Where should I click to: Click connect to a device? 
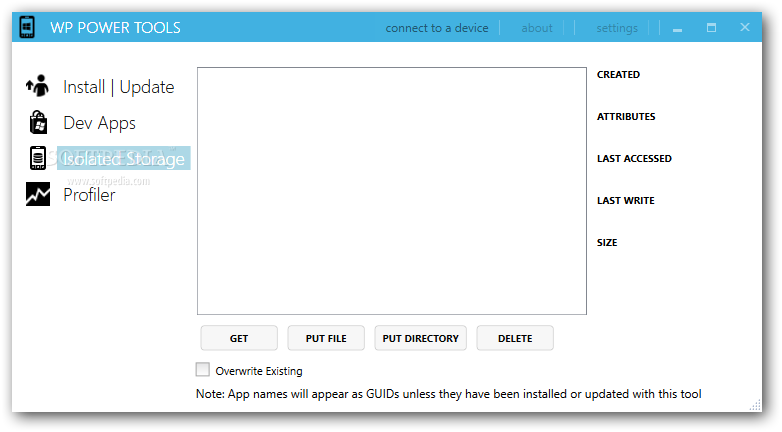click(x=436, y=28)
